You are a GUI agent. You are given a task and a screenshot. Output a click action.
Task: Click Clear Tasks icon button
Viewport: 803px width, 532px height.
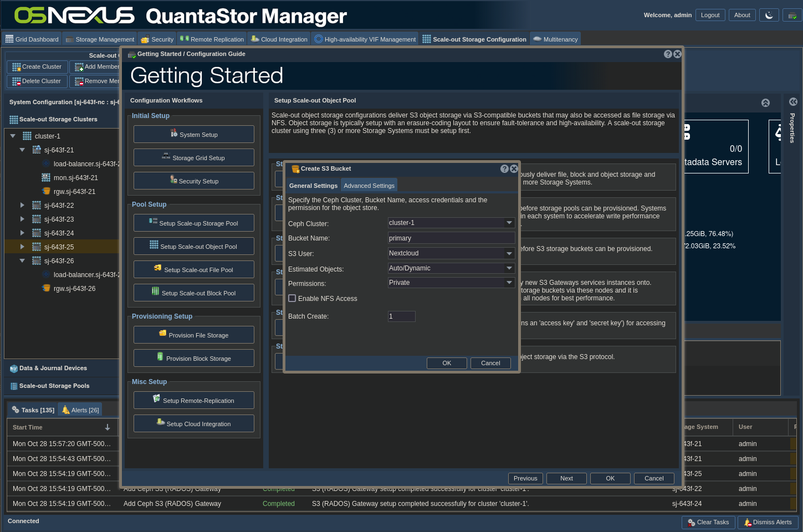[x=692, y=522]
